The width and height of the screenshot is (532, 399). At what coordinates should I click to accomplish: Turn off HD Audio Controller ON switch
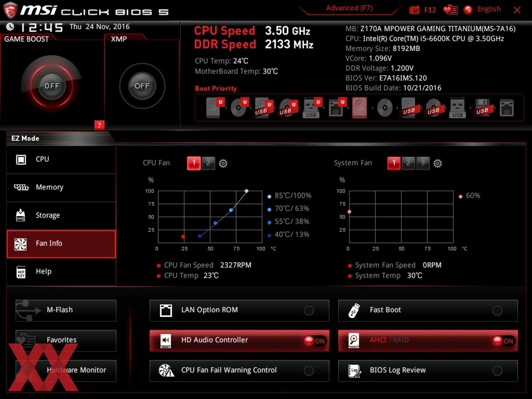tap(315, 341)
